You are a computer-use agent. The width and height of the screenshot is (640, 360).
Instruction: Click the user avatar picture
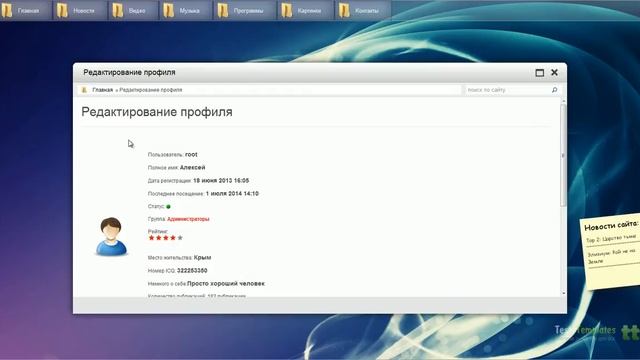coord(111,237)
